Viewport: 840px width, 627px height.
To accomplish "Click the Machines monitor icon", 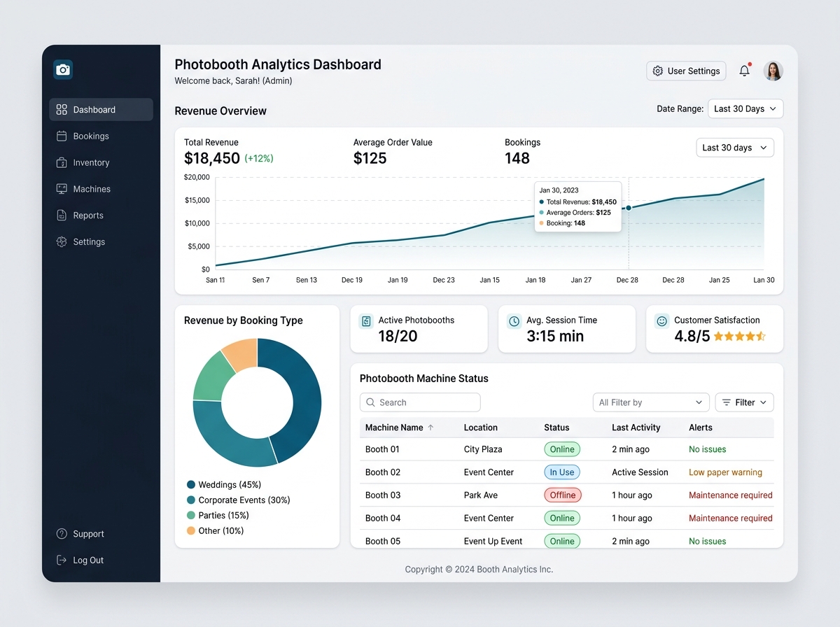I will (x=62, y=189).
